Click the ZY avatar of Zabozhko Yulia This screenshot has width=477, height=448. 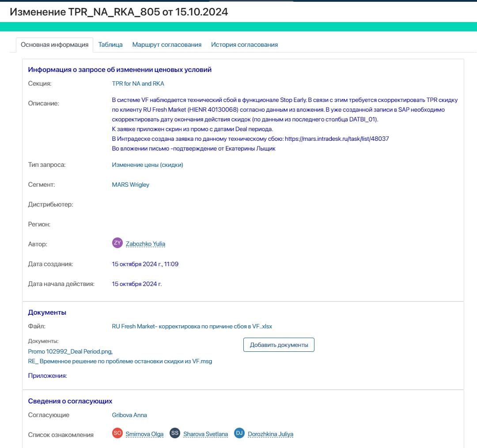pyautogui.click(x=117, y=243)
